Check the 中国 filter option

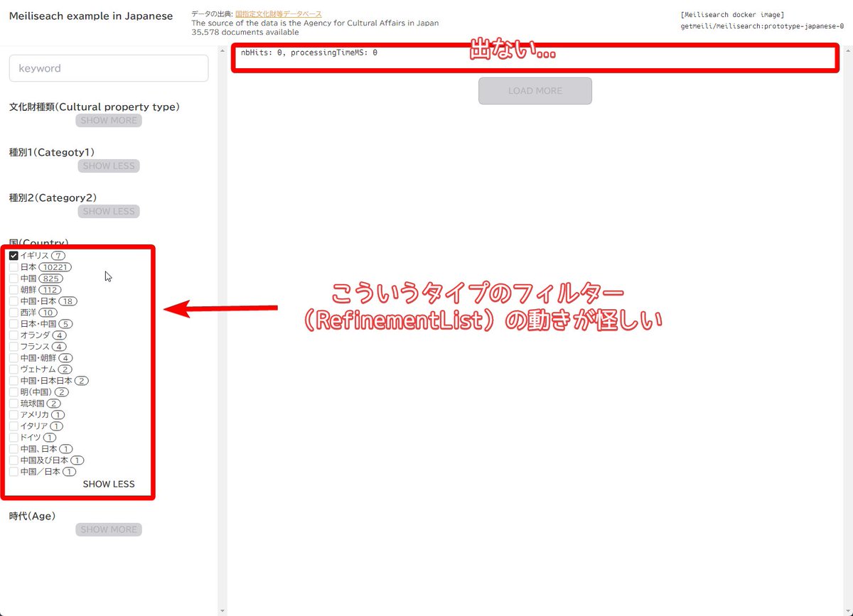click(13, 278)
